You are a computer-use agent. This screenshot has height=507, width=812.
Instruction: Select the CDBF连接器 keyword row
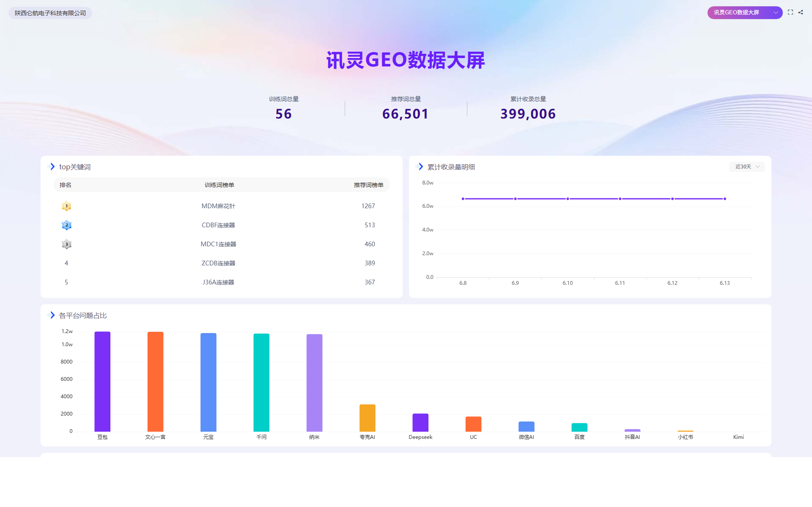pyautogui.click(x=221, y=225)
